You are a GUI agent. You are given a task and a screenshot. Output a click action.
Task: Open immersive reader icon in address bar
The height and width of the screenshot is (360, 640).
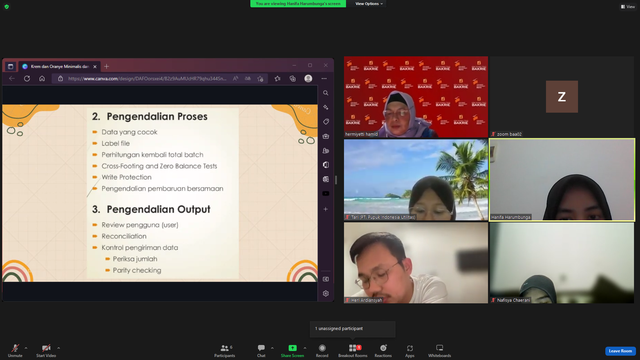coord(248,78)
